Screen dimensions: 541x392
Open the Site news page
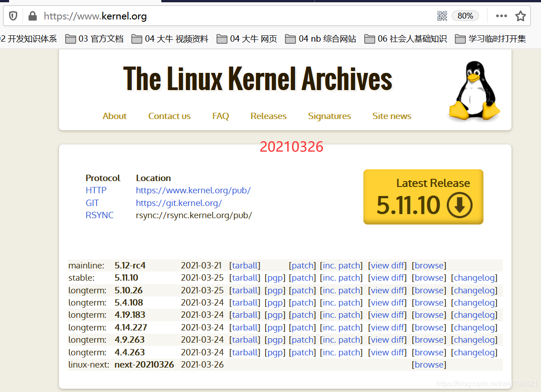coord(391,116)
